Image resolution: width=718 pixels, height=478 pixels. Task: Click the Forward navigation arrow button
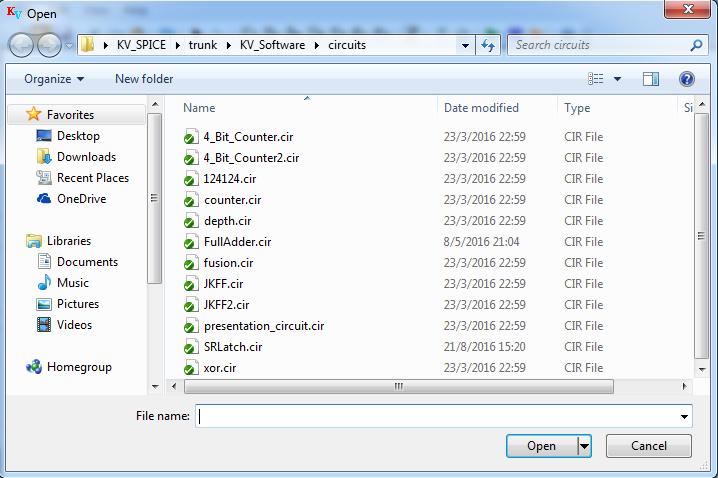pos(49,45)
